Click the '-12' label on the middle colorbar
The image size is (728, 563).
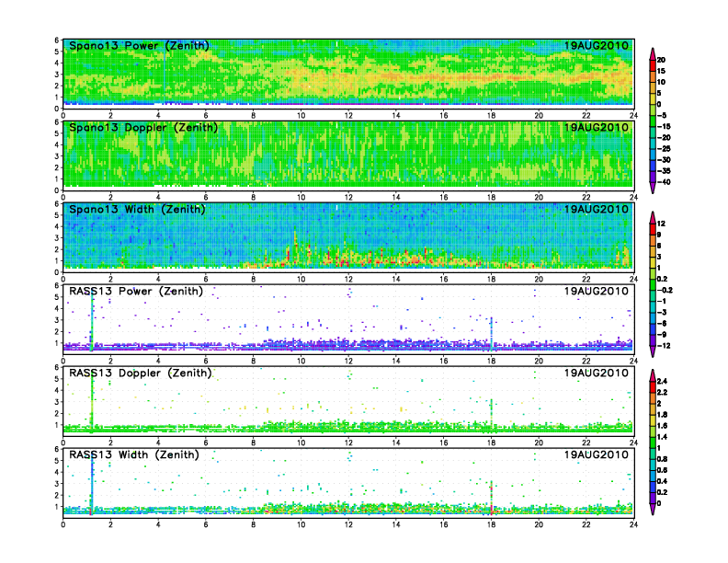coord(664,346)
